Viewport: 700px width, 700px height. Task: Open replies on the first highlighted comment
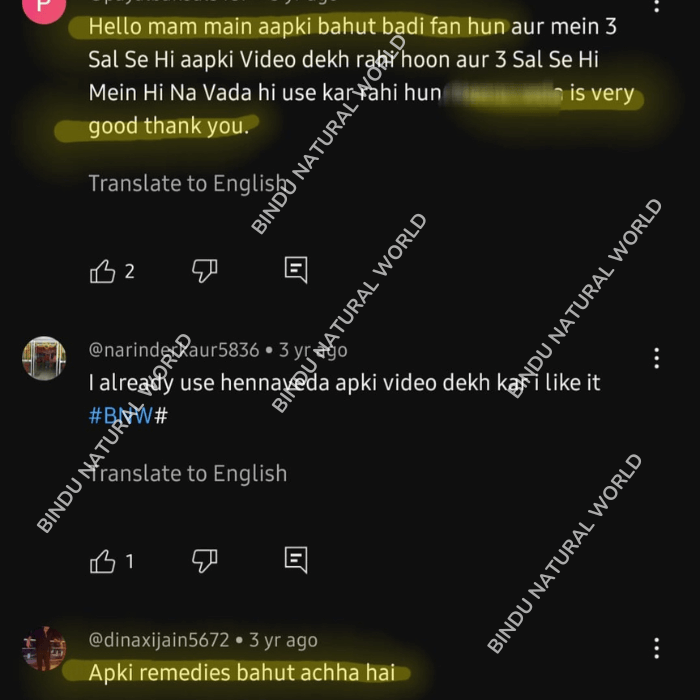click(296, 270)
